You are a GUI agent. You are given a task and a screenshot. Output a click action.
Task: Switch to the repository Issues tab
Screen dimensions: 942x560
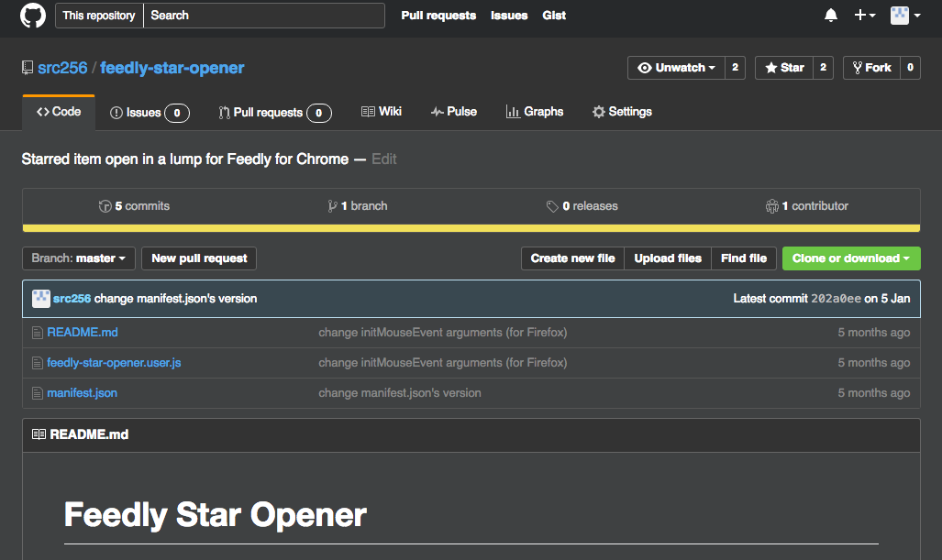pyautogui.click(x=150, y=112)
